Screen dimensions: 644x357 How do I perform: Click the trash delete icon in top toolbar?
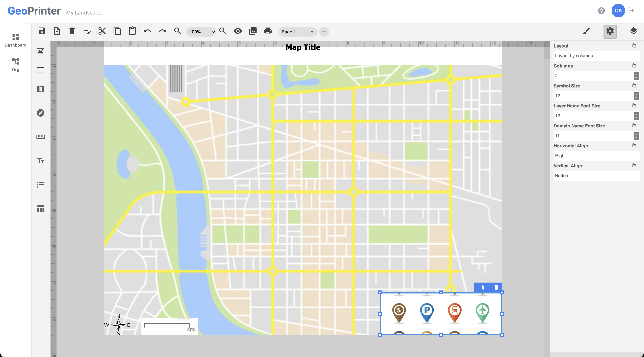(72, 31)
